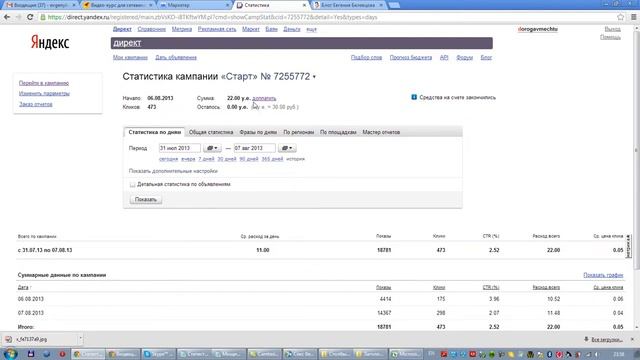640x360 pixels.
Task: Open the 'Блог' link
Action: click(x=486, y=58)
